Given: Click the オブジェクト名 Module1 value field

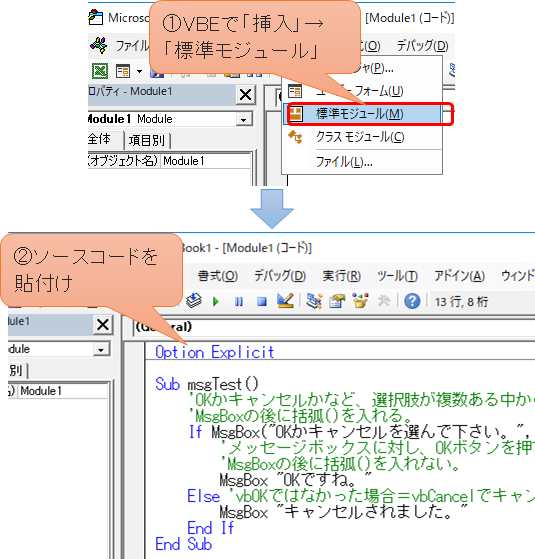Looking at the screenshot, I should tap(206, 161).
